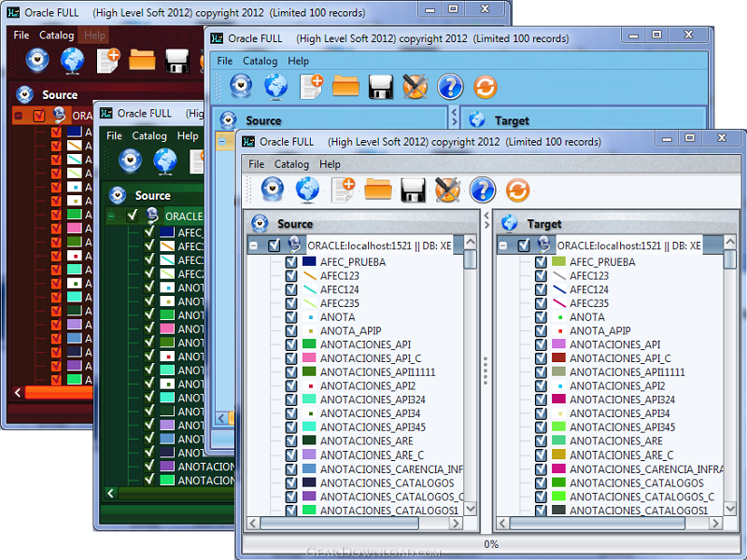Viewport: 747px width, 560px height.
Task: Click the tools icon in blue window toolbar
Action: point(416,87)
